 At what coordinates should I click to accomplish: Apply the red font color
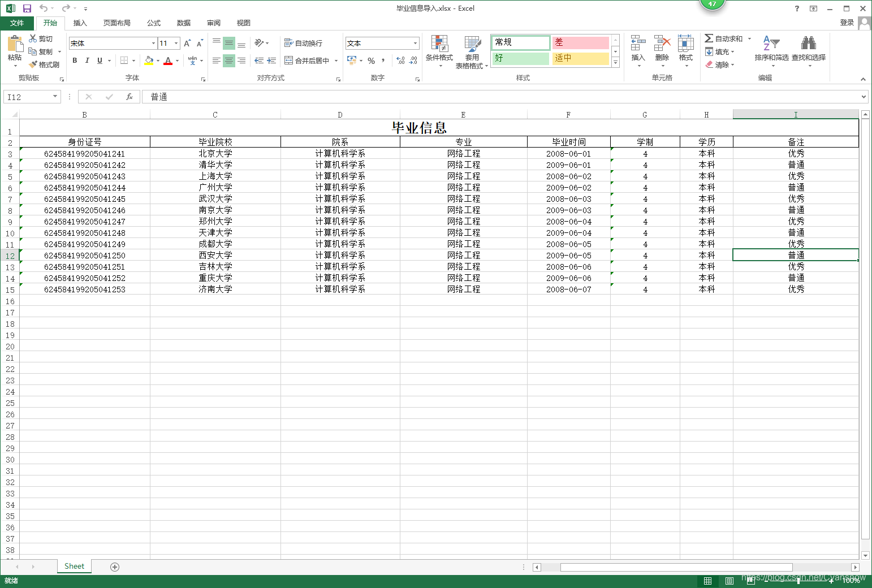168,60
